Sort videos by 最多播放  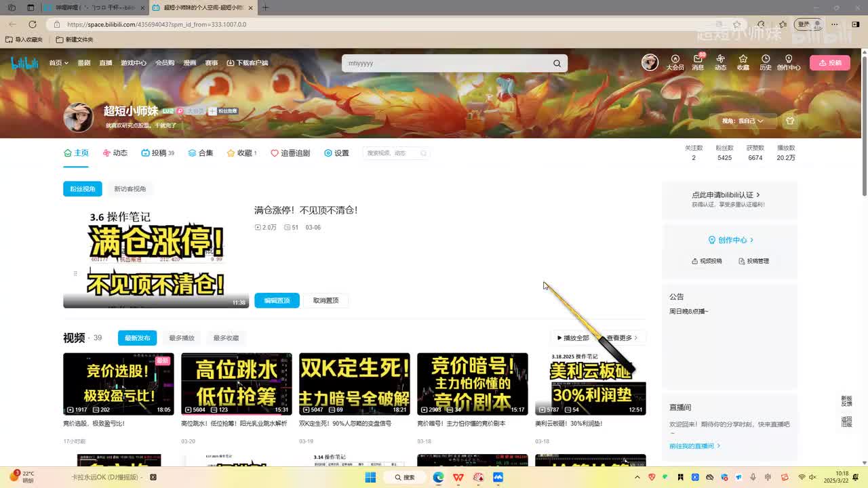182,338
